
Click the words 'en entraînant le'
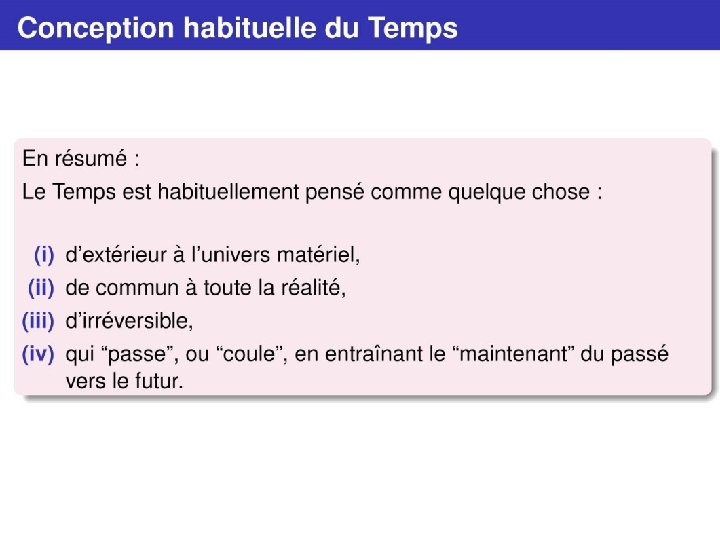tap(370, 354)
